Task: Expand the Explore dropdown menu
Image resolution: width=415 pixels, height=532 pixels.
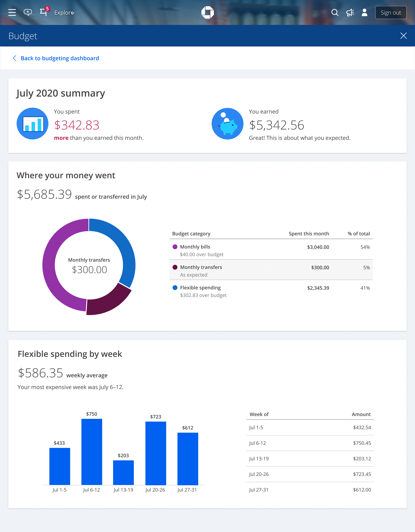Action: coord(64,13)
